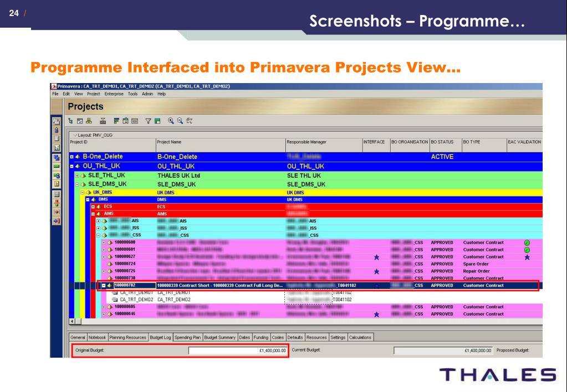The width and height of the screenshot is (567, 392).
Task: Expand the red ECS node
Action: (x=93, y=207)
